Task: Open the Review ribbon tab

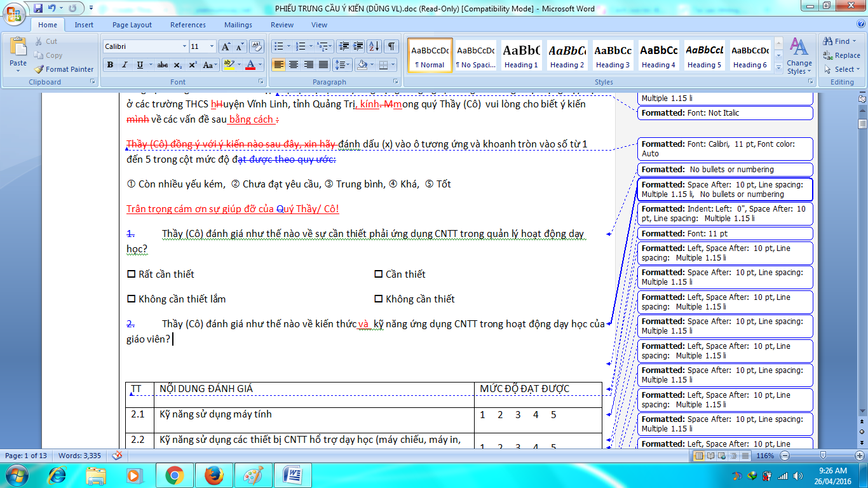Action: pos(282,25)
